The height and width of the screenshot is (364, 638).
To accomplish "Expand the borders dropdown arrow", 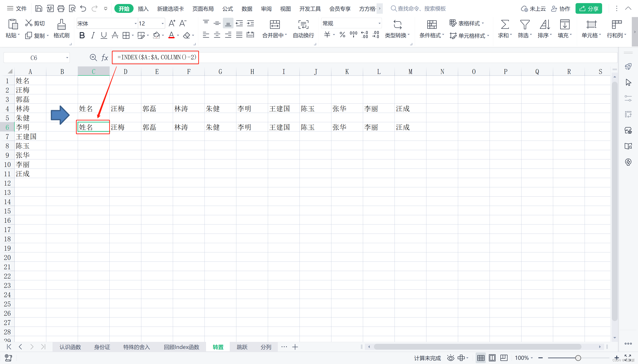I will point(133,35).
